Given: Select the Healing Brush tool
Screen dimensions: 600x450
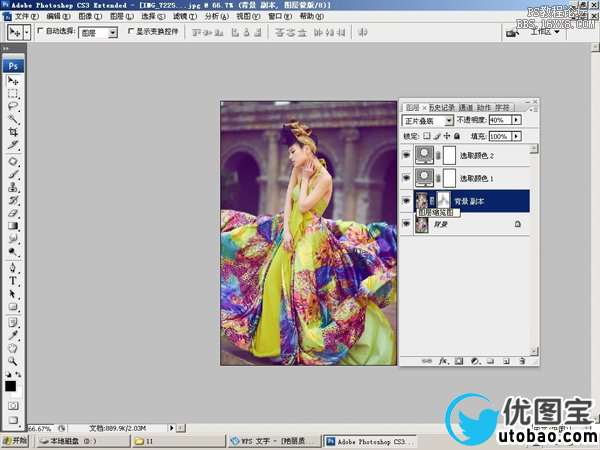Looking at the screenshot, I should coord(13,161).
